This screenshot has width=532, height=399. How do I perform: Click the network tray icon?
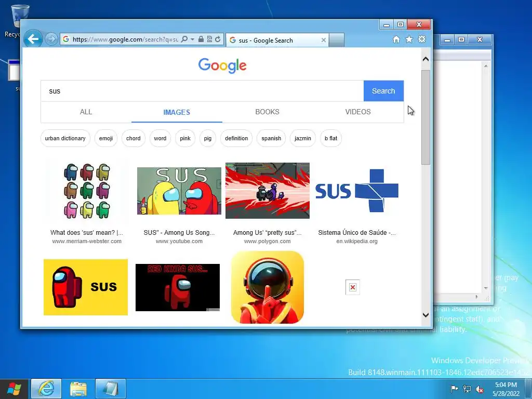click(467, 389)
